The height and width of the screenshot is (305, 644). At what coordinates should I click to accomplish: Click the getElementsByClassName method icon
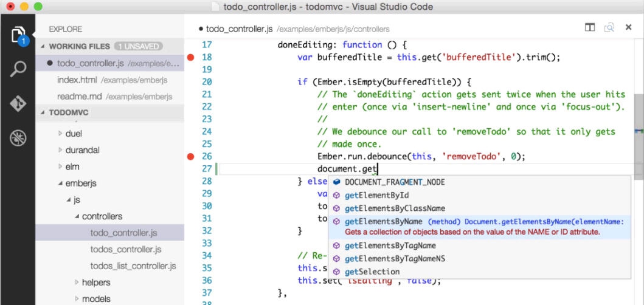point(336,208)
